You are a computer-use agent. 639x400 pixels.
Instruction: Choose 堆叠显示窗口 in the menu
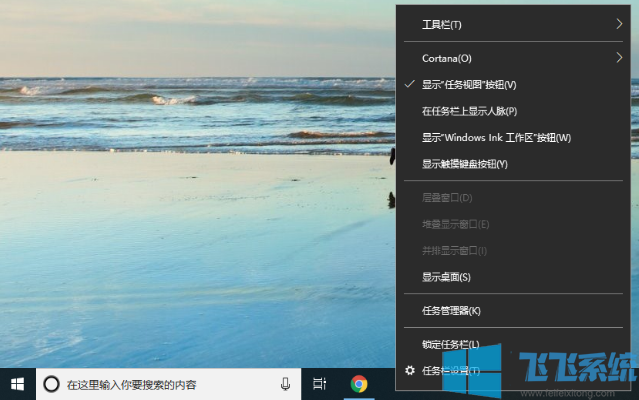pyautogui.click(x=455, y=224)
